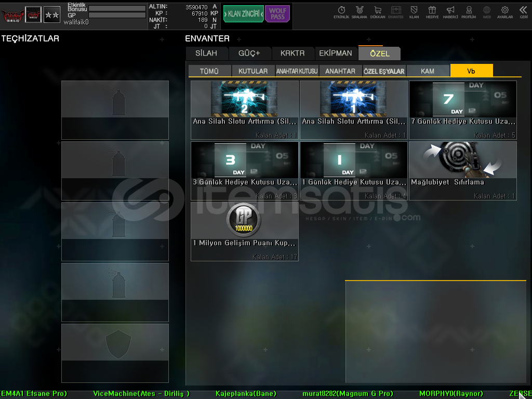Select the Özel Eşyalar sub-tab

point(384,71)
